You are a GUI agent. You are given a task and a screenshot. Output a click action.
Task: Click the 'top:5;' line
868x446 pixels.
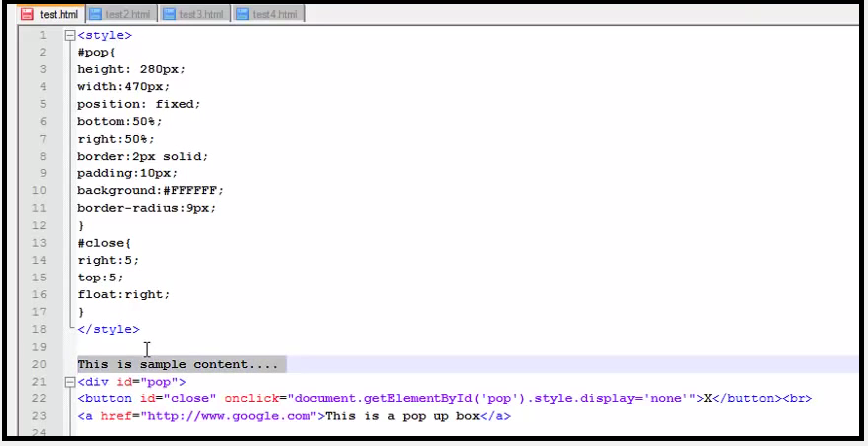coord(100,278)
